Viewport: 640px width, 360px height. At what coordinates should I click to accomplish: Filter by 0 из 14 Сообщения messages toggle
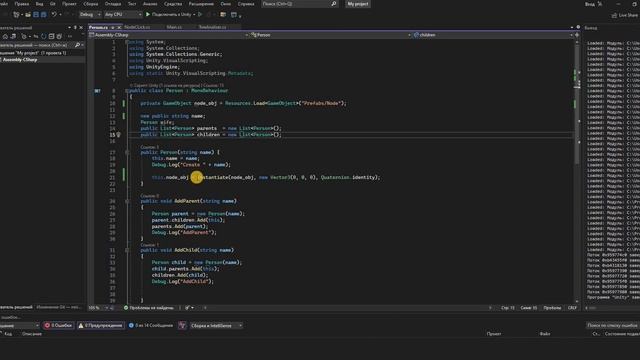(x=151, y=325)
